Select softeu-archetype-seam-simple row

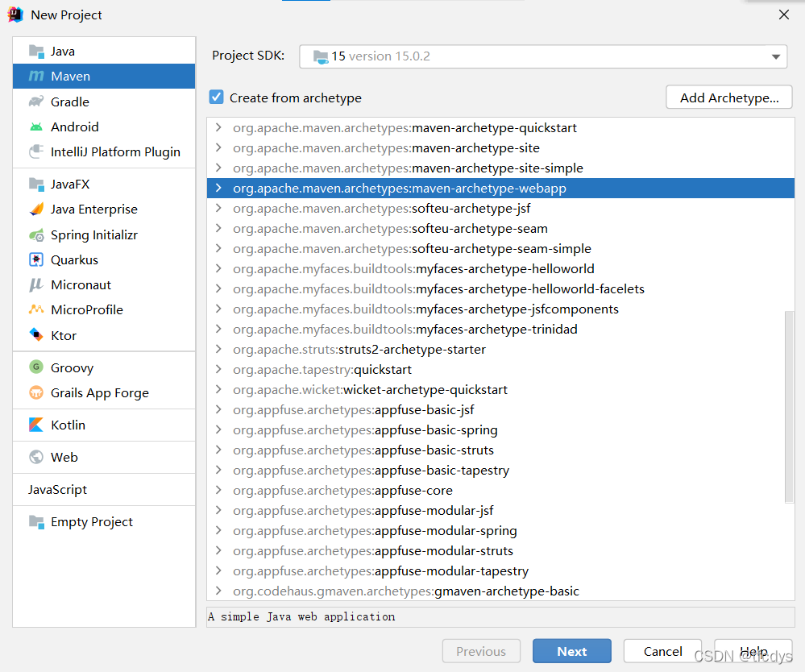[500, 248]
